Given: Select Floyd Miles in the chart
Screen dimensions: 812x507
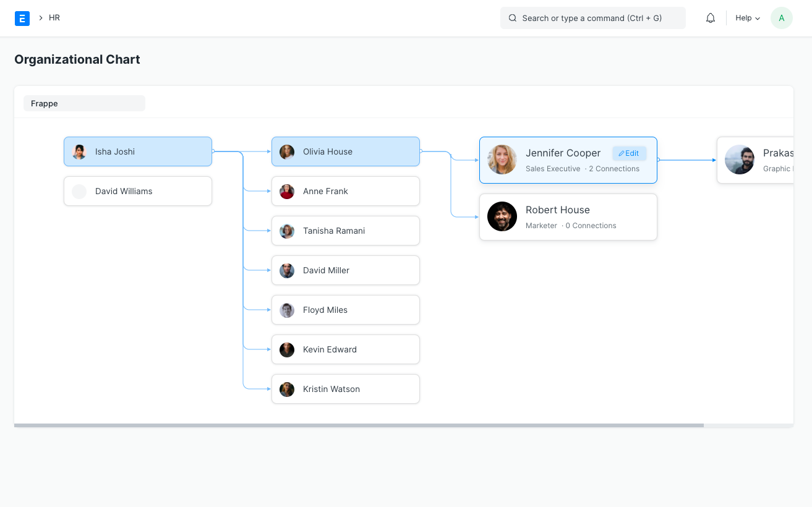Looking at the screenshot, I should coord(345,310).
